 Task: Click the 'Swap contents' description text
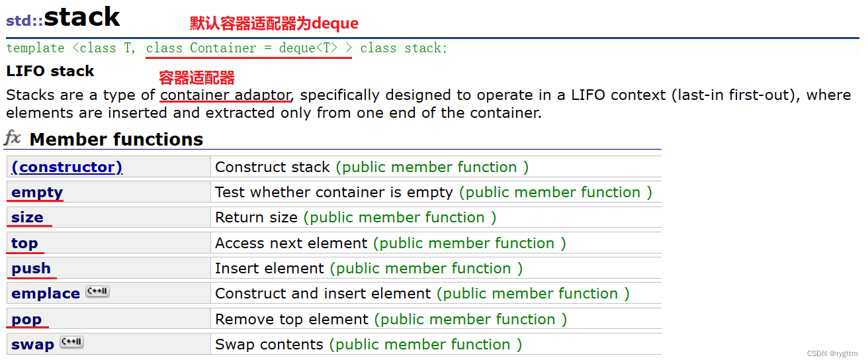(269, 345)
